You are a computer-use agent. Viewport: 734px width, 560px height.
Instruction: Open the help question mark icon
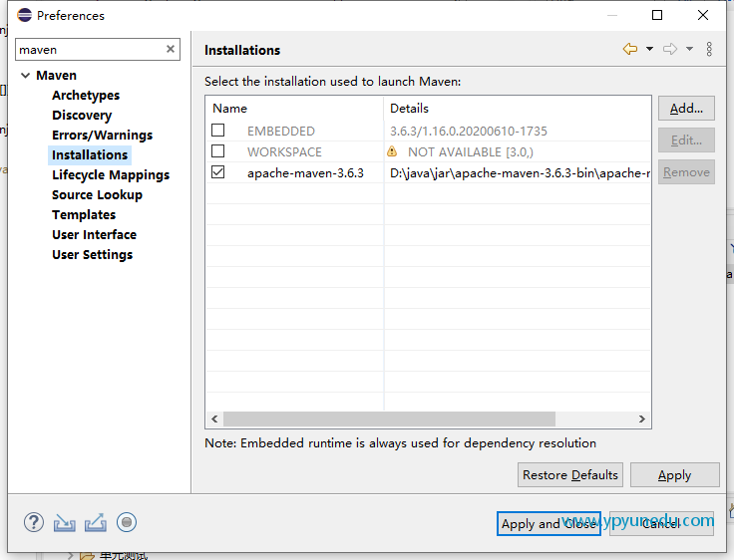point(34,522)
